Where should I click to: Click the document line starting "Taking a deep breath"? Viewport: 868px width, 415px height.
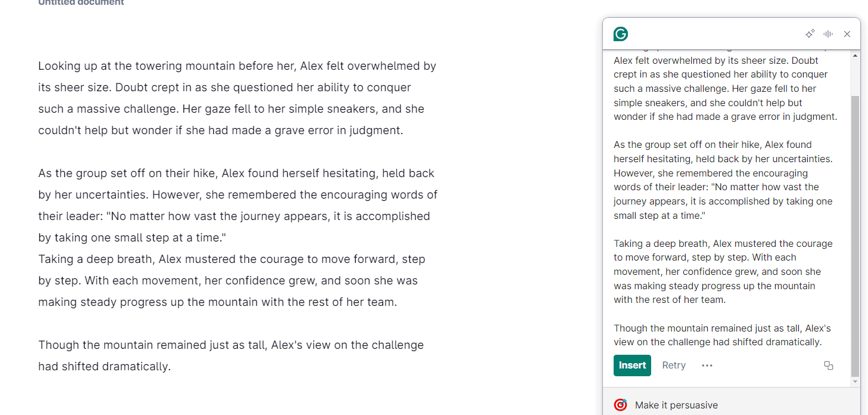119,259
